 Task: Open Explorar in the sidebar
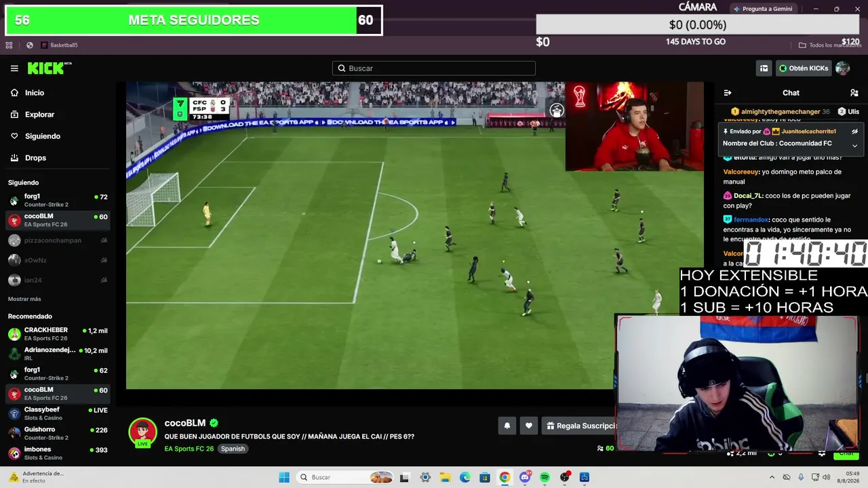pos(39,115)
